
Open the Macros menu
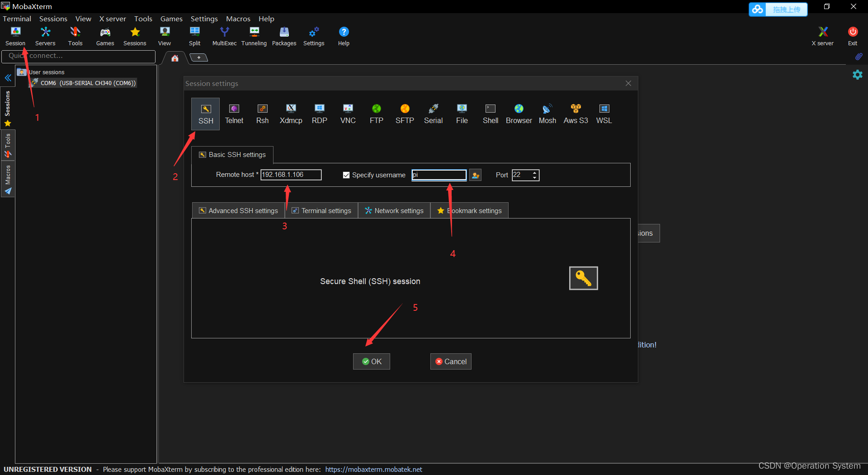point(238,19)
